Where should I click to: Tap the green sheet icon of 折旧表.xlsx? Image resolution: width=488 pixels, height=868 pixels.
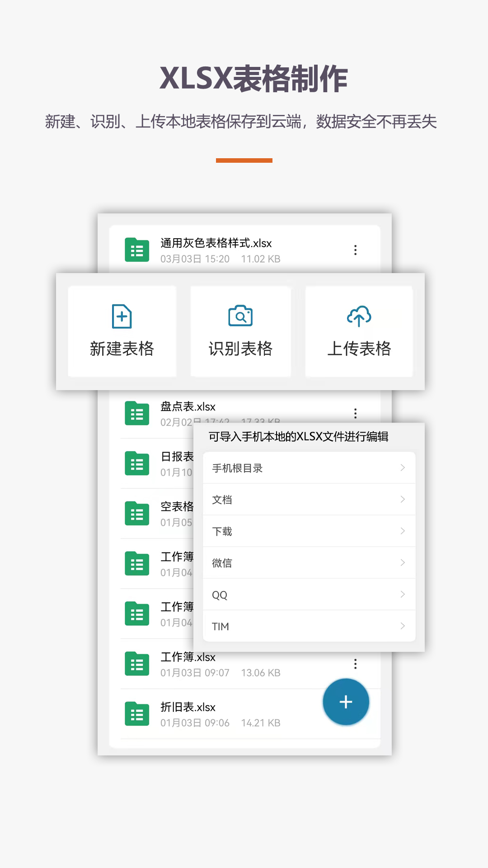click(x=137, y=714)
